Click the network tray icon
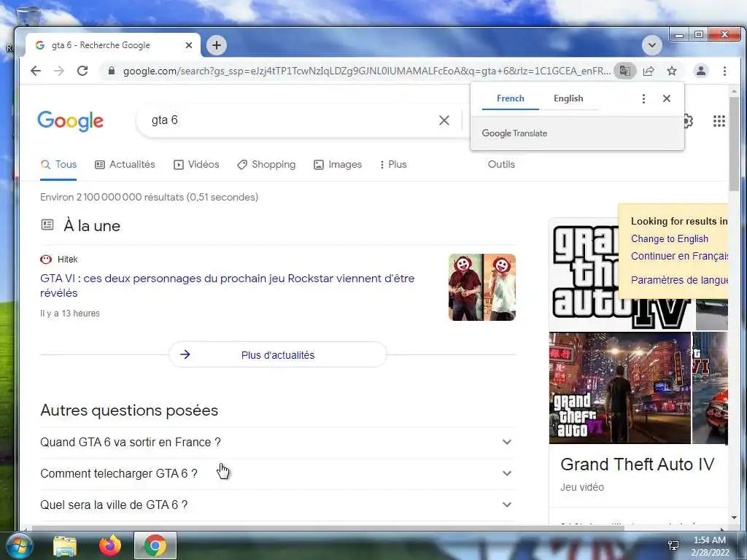The height and width of the screenshot is (560, 747). pyautogui.click(x=673, y=545)
